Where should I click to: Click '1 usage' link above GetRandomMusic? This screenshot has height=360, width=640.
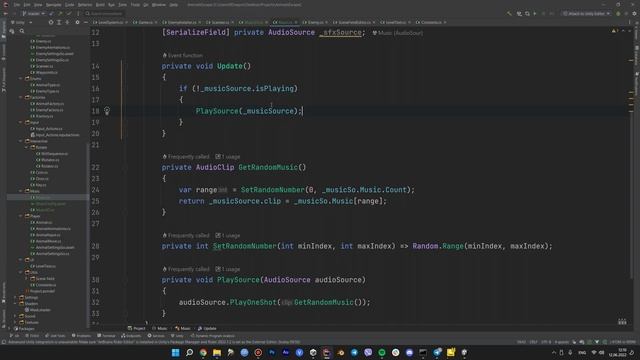click(228, 157)
